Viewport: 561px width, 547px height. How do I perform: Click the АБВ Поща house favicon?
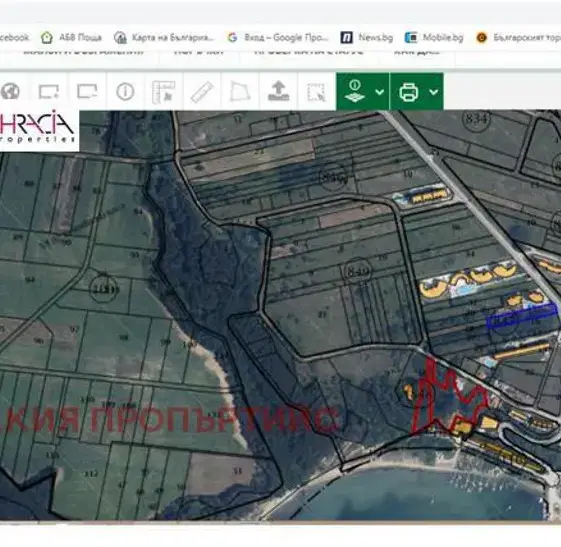pos(47,38)
